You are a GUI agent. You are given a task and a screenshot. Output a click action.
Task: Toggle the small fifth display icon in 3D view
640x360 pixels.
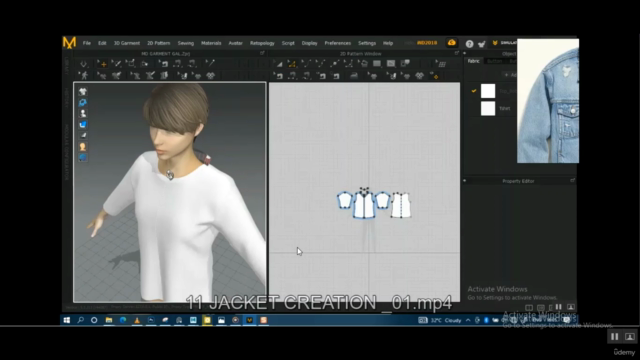coord(83,136)
